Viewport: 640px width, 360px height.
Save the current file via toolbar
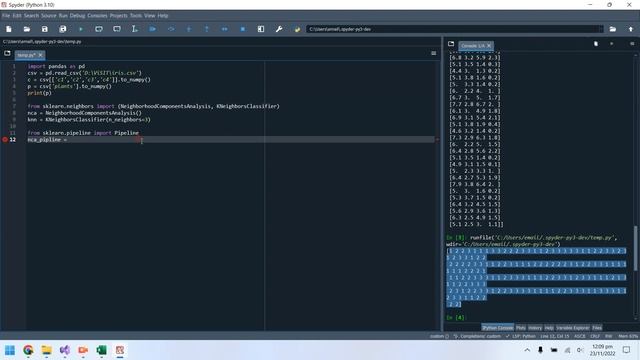(44, 29)
